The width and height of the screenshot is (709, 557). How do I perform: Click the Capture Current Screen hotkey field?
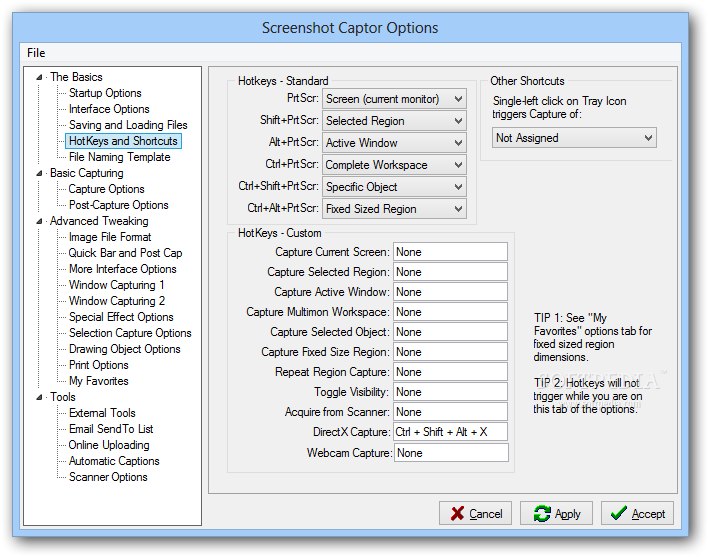coord(450,252)
